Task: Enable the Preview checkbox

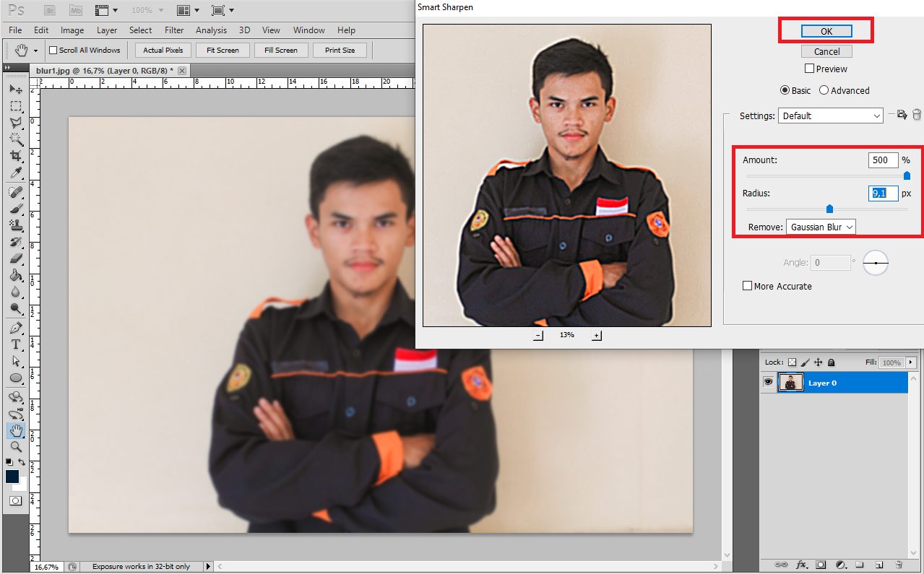Action: coord(809,69)
